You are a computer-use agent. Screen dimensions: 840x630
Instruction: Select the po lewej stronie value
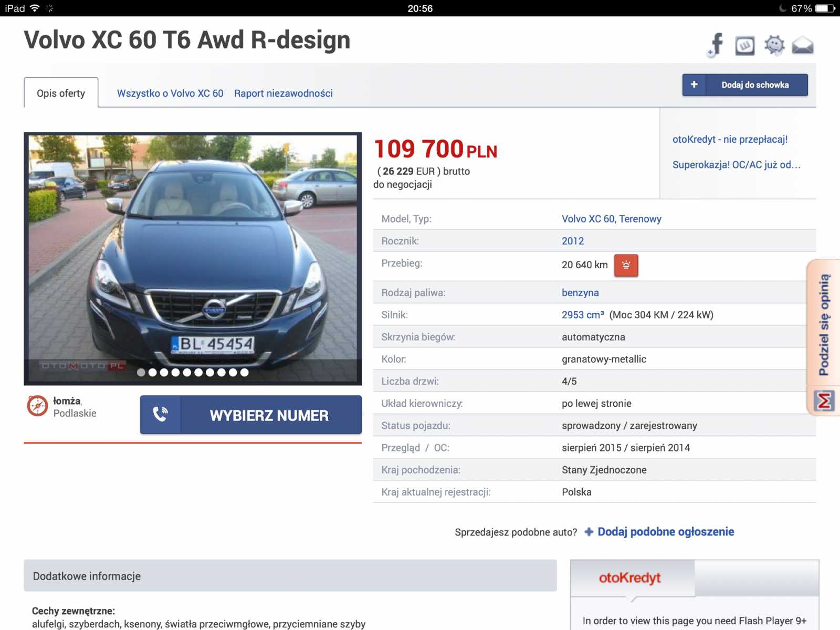tap(596, 404)
